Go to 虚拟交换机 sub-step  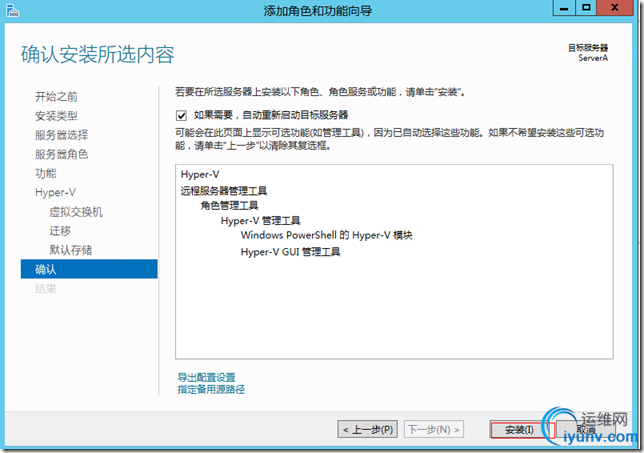coord(76,212)
